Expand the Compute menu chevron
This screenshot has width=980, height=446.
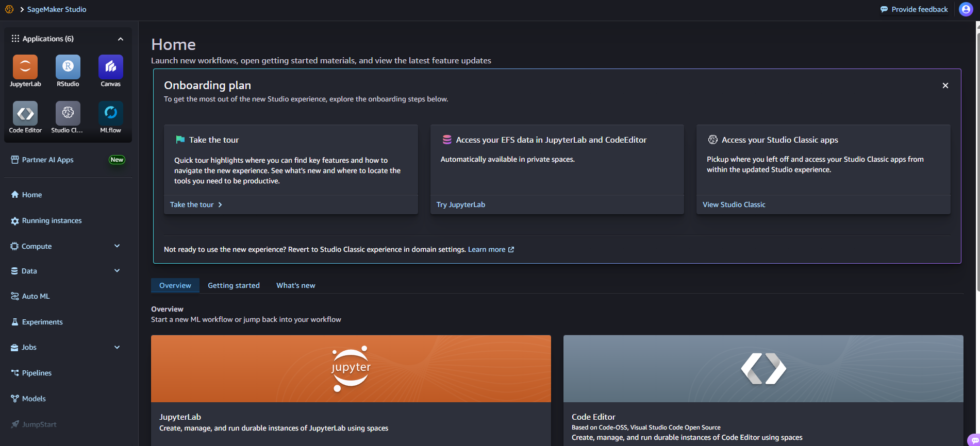tap(117, 246)
